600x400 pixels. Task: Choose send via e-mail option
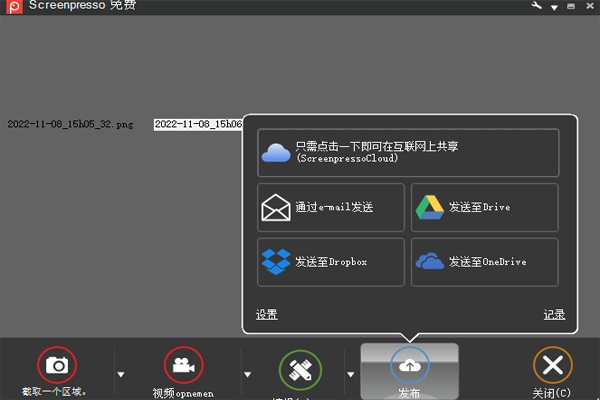click(x=331, y=207)
